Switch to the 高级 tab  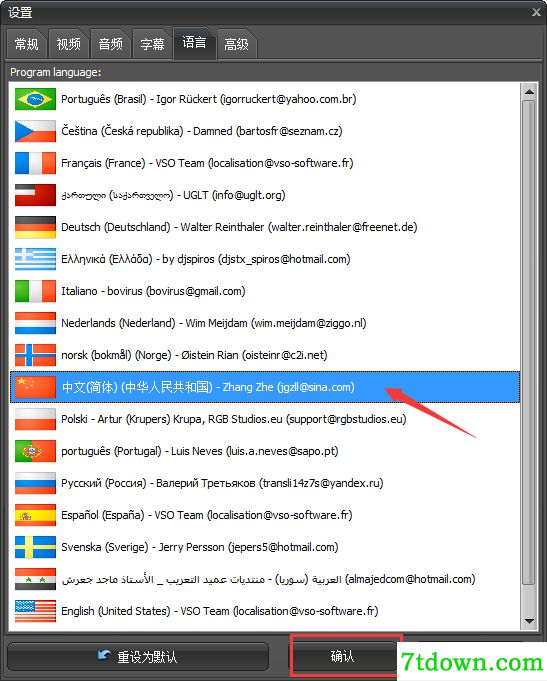(236, 44)
